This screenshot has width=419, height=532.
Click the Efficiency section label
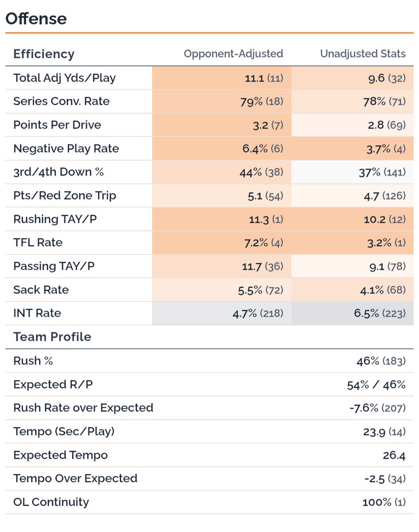click(x=44, y=54)
